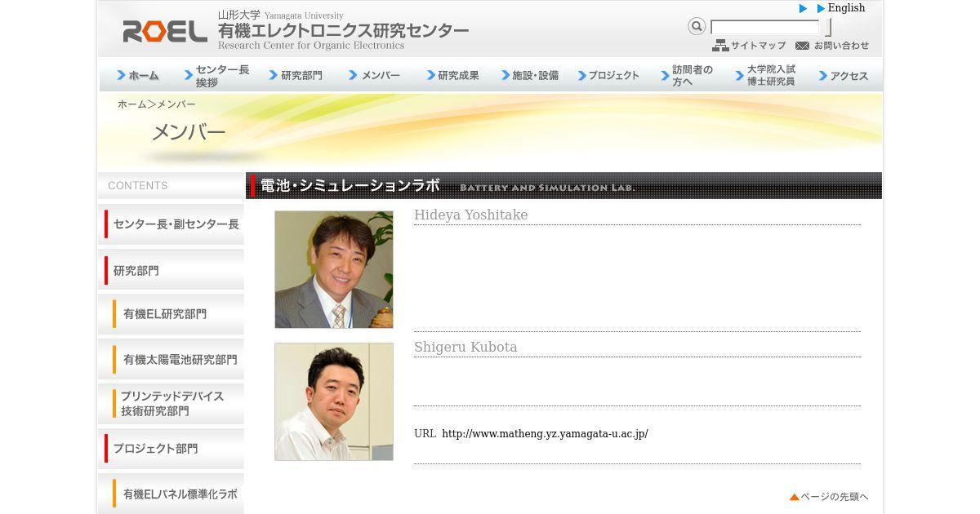Image resolution: width=980 pixels, height=514 pixels.
Task: Select 有機太陽電池研究部門 in sidebar
Action: (x=171, y=359)
